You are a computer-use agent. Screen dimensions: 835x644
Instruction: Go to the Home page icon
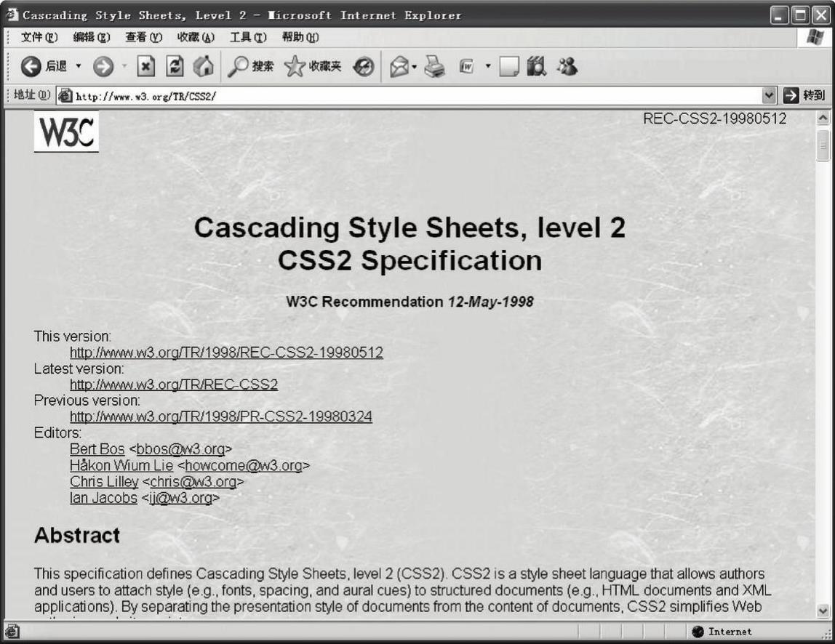point(204,67)
